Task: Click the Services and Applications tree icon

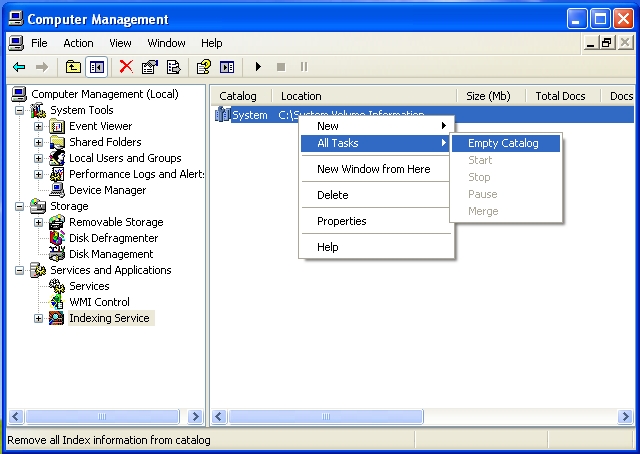Action: tap(38, 270)
